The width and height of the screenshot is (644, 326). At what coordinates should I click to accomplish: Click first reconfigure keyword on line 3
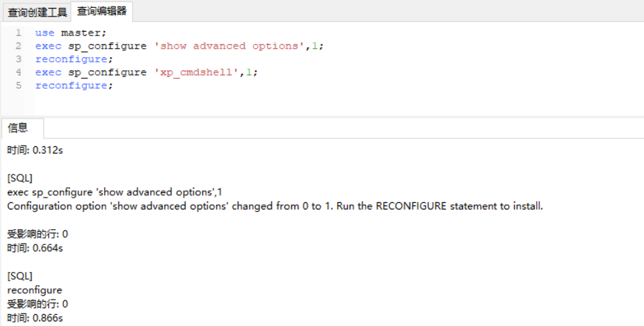[72, 59]
